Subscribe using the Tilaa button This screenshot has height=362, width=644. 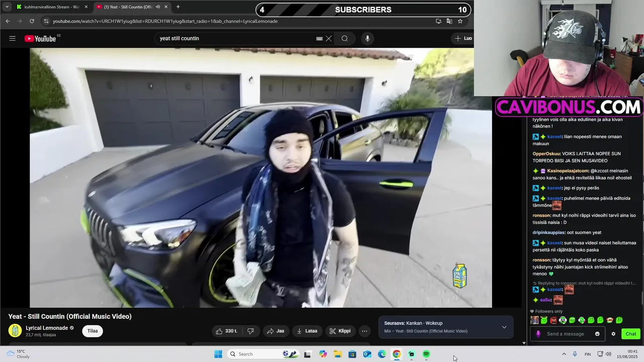(93, 331)
